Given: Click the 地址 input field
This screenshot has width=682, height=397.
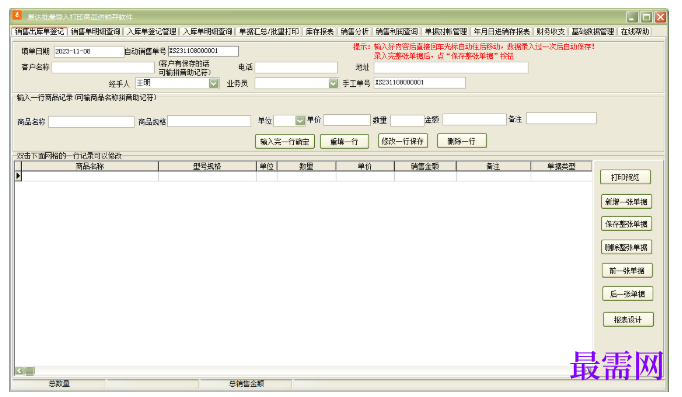Looking at the screenshot, I should click(451, 67).
